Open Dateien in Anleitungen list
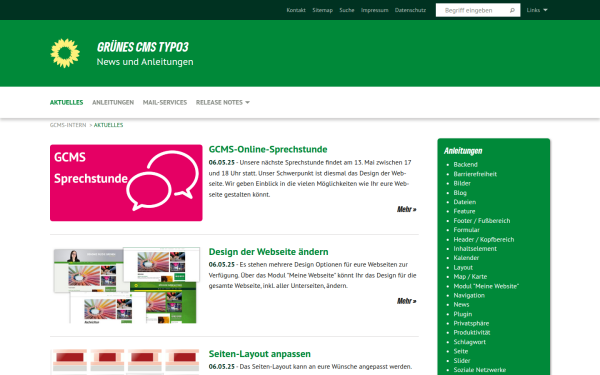Screen dimensions: 600x375 [465, 202]
